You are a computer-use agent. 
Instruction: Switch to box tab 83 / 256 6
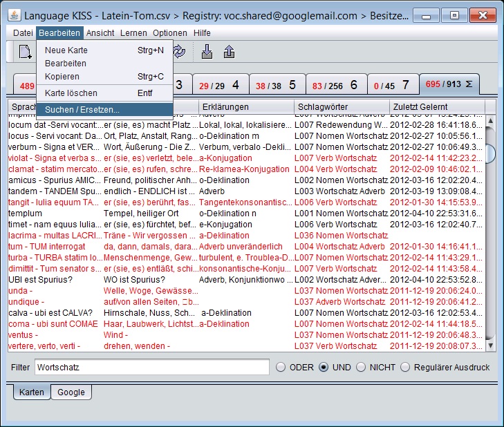tap(336, 85)
